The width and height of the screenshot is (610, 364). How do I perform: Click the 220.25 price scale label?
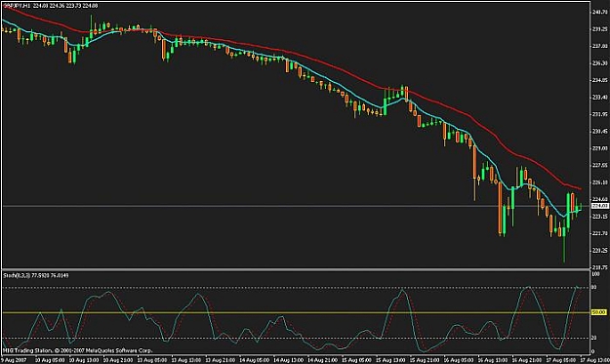tap(600, 251)
